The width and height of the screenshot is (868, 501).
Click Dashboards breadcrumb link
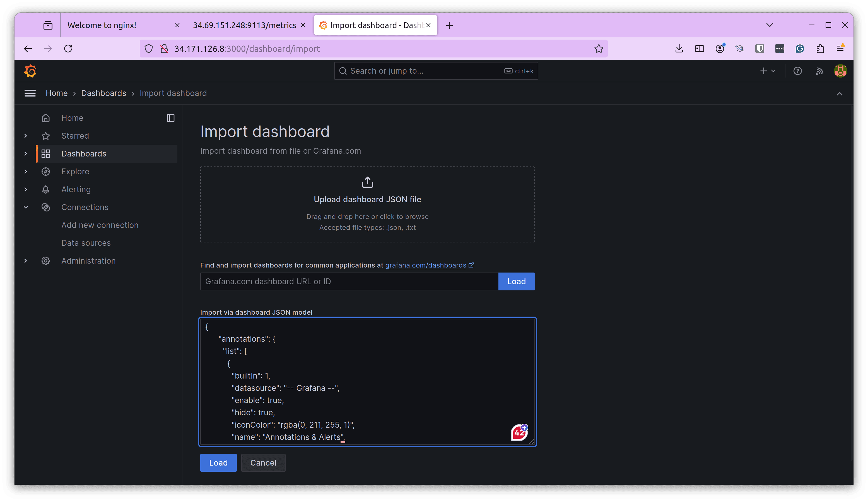(x=103, y=93)
